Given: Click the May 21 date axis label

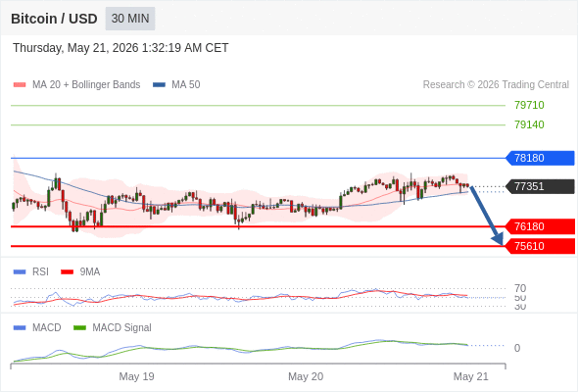Looking at the screenshot, I should 471,376.
